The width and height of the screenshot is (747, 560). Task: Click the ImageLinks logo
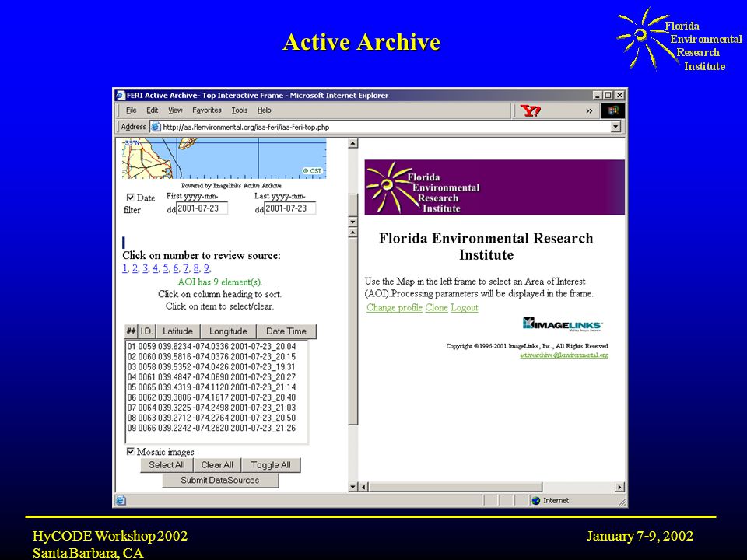(x=562, y=324)
